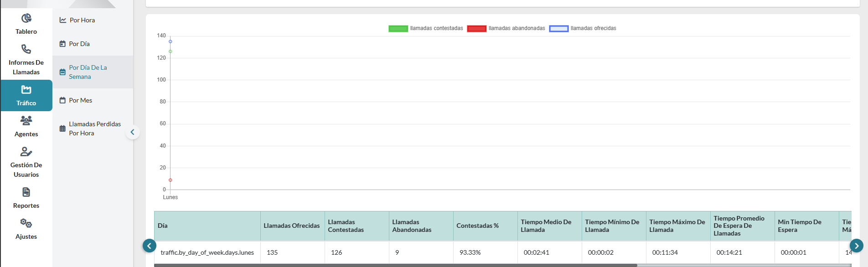Open the Reportes document icon
This screenshot has width=868, height=267.
click(26, 192)
